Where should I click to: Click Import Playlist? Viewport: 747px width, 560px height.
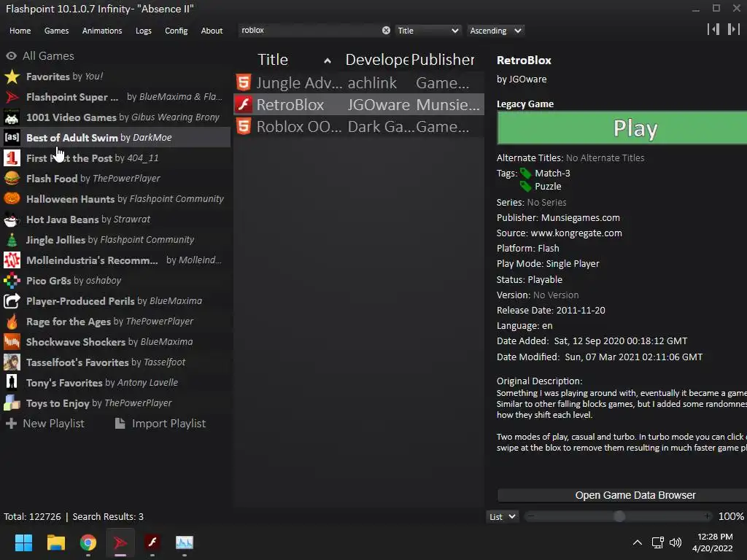tap(160, 424)
